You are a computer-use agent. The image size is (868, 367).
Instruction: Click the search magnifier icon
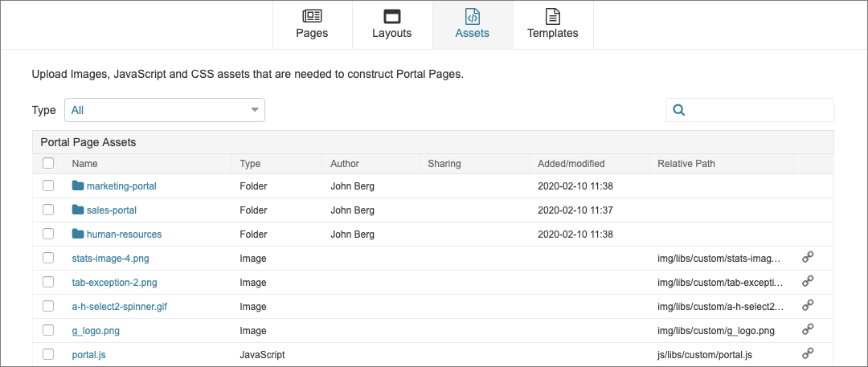679,110
